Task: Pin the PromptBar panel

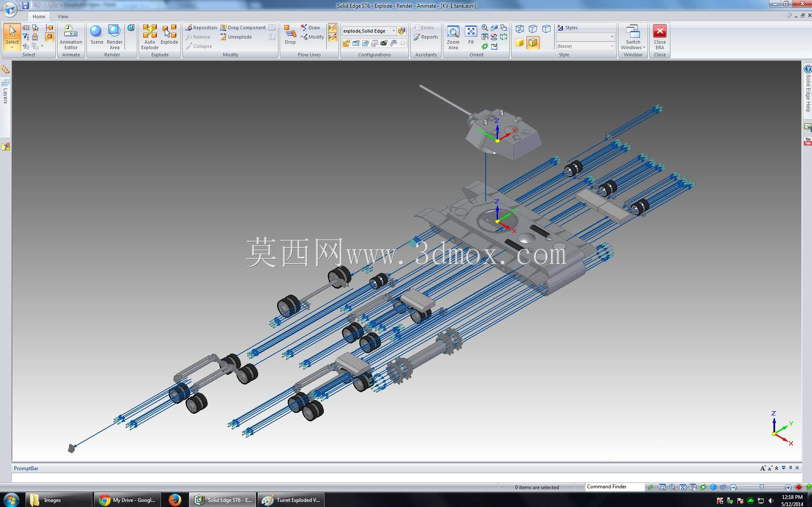Action: [790, 468]
